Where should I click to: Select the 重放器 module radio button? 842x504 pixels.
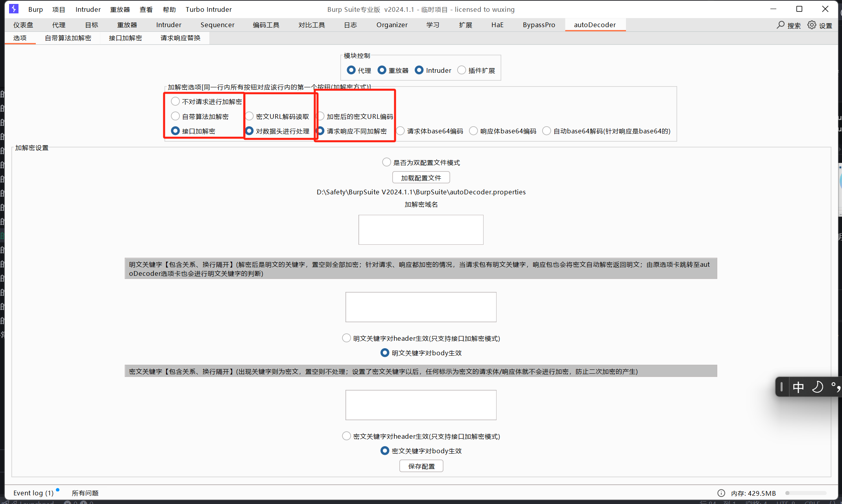[x=382, y=70]
